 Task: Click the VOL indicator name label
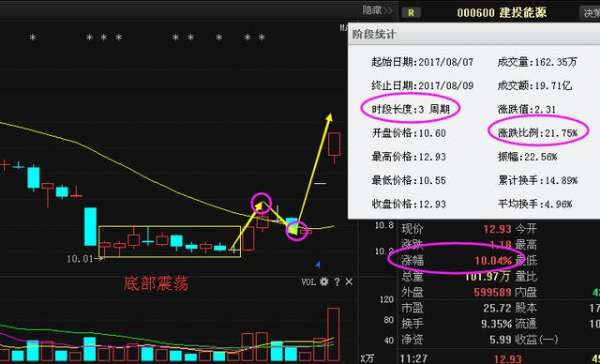pyautogui.click(x=309, y=282)
